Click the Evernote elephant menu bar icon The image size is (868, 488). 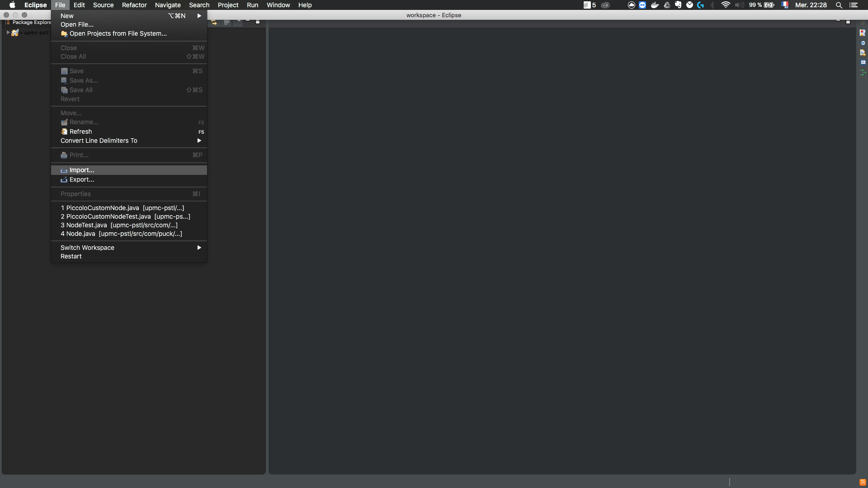[x=678, y=5]
